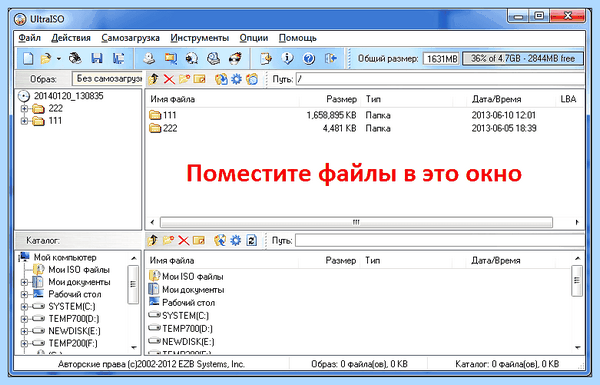
Task: Click the Open CD/DVD icon in main toolbar
Action: coord(75,59)
